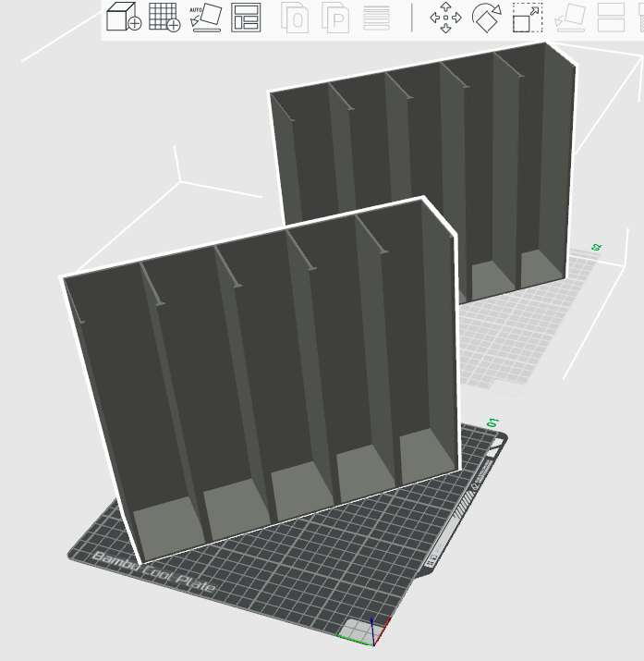Select the Scale tool
644x661 pixels.
click(x=528, y=18)
